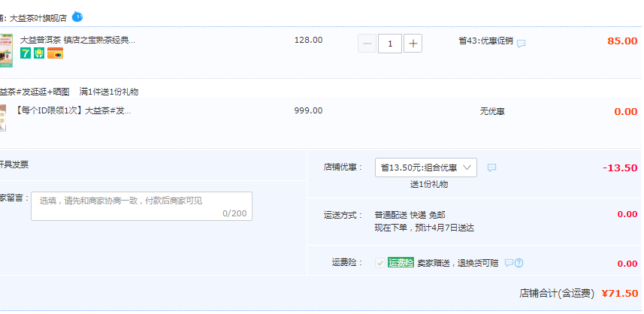Screen dimensions: 644x314
Task: Open the 【每个ID限领1次】大益茶 gift item title
Action: coord(73,111)
